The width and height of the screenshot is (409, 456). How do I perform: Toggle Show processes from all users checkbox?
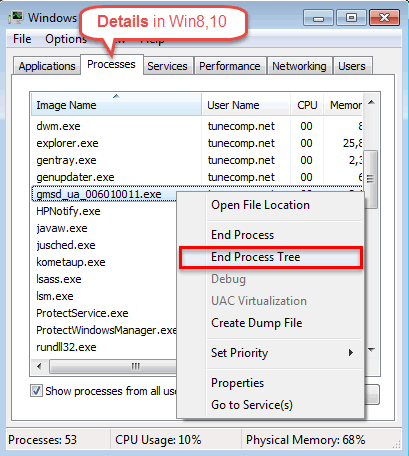(x=36, y=390)
